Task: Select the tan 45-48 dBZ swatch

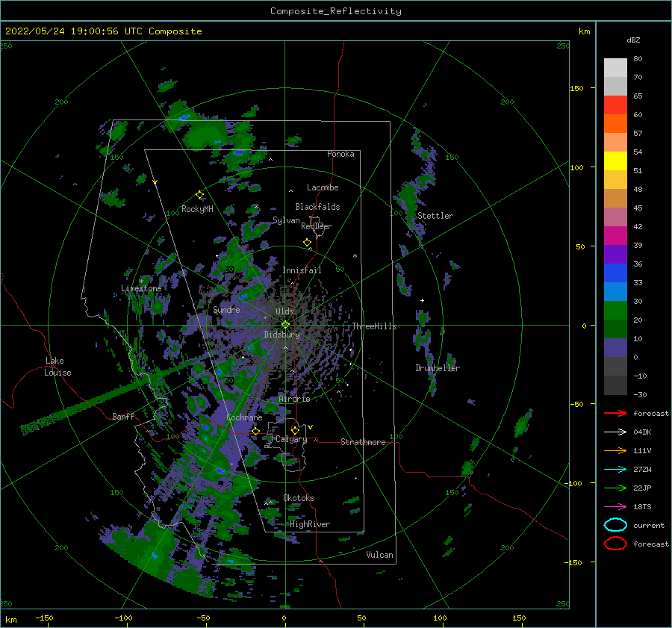Action: click(x=615, y=199)
